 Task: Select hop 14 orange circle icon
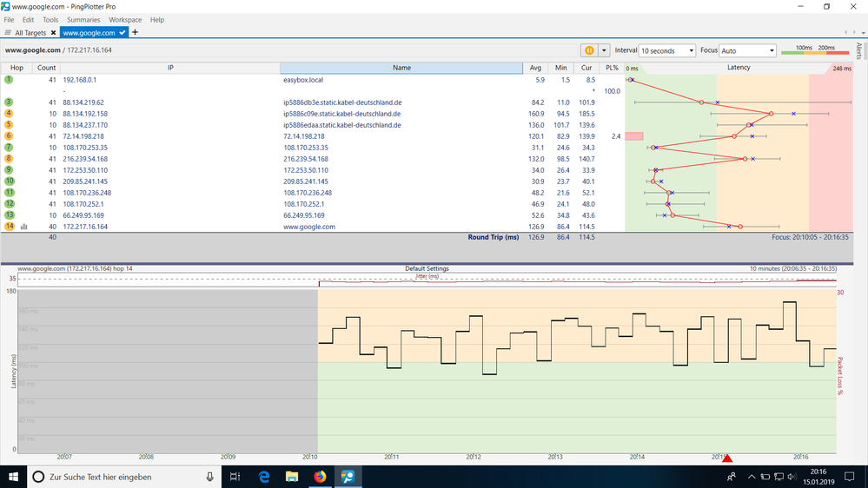coord(9,227)
